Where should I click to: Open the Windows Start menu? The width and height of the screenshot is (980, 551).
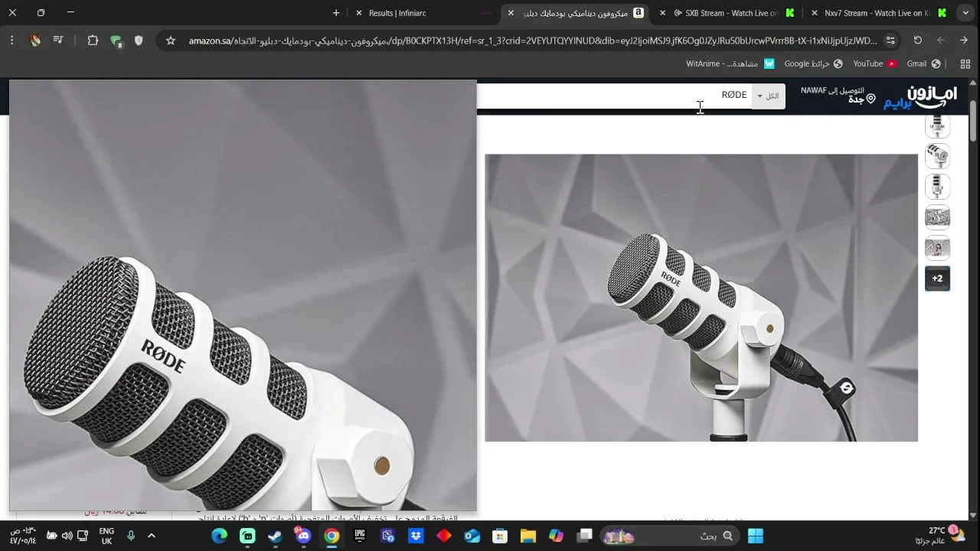[756, 536]
